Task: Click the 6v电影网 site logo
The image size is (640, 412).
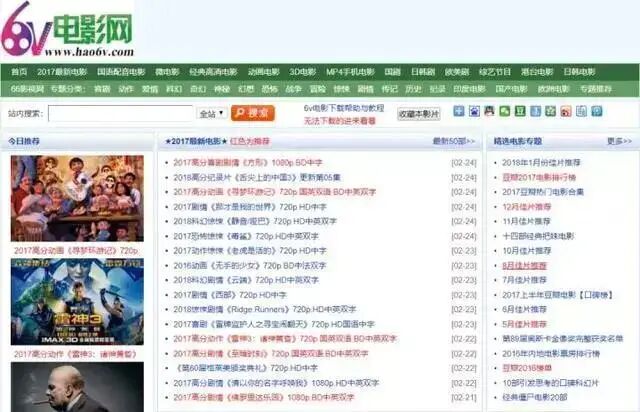Action: point(67,29)
